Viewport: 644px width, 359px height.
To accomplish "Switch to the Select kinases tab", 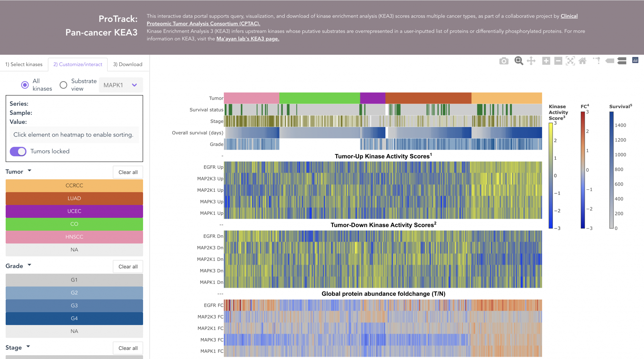I will pyautogui.click(x=24, y=64).
